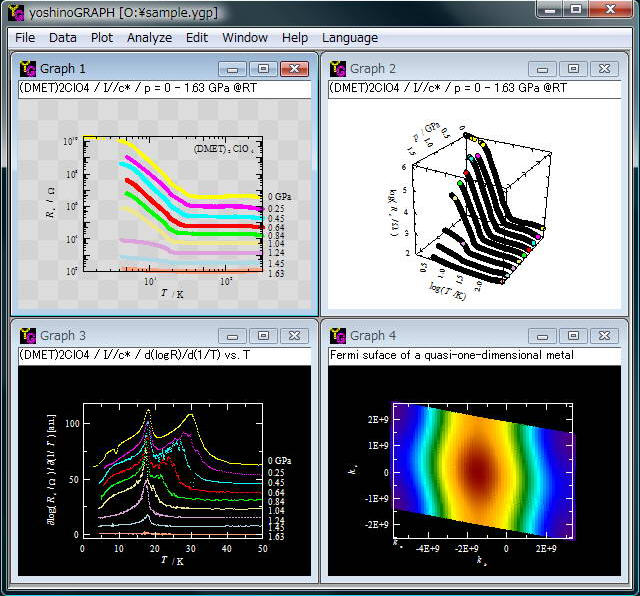
Task: Maximize the Graph 2 sub-window
Action: click(573, 69)
